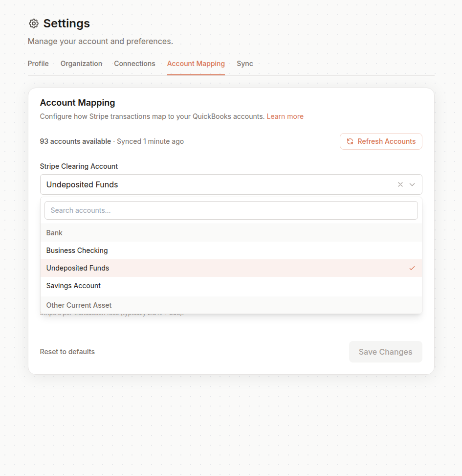
Task: Click the checkmark beside Undeposited Funds
Action: [x=412, y=268]
